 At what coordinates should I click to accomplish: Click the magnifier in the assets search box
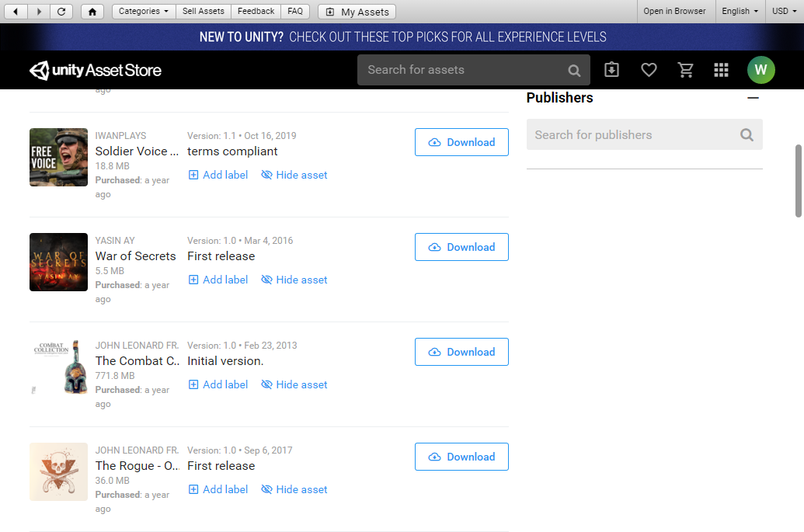tap(574, 70)
